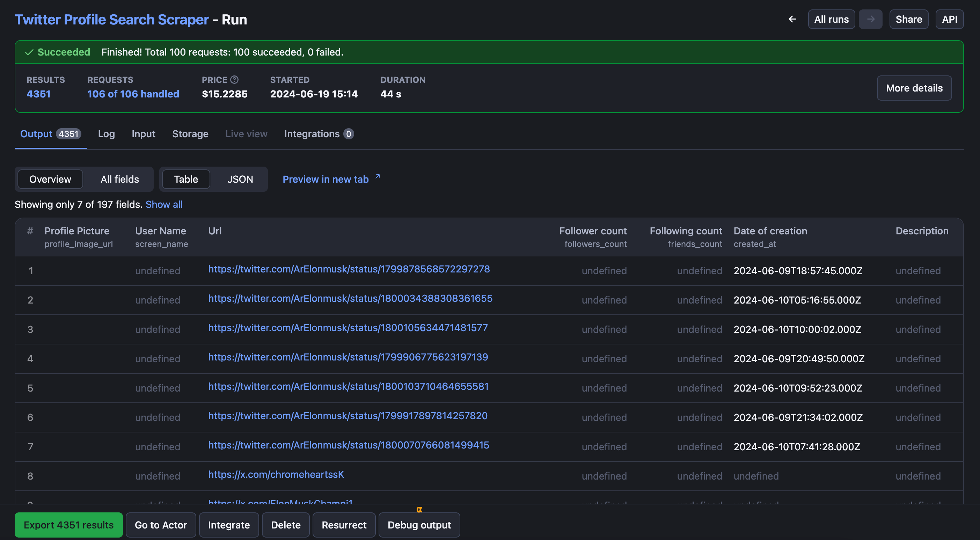Click the Description column header
980x540 pixels.
[x=922, y=231]
